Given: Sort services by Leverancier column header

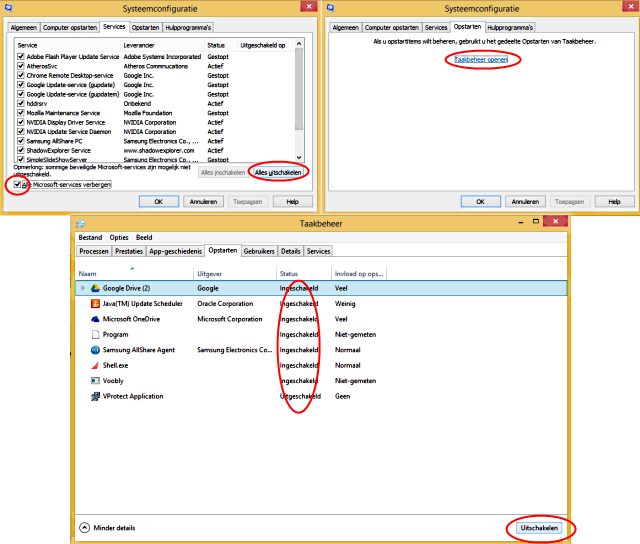Looking at the screenshot, I should click(162, 45).
